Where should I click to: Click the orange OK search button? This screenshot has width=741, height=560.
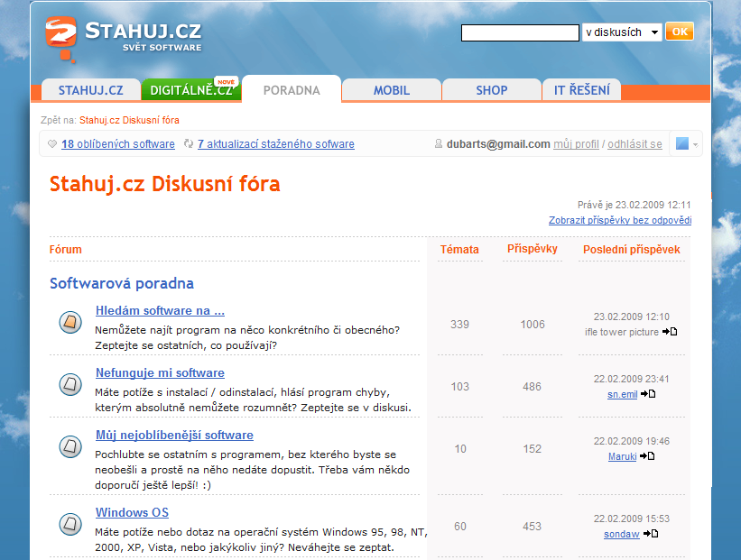680,32
